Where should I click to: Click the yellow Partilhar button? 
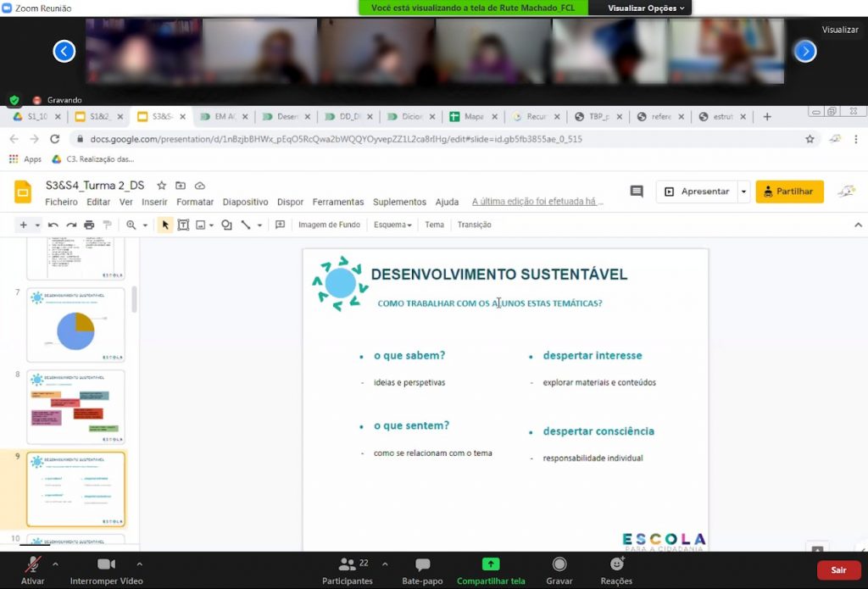789,192
